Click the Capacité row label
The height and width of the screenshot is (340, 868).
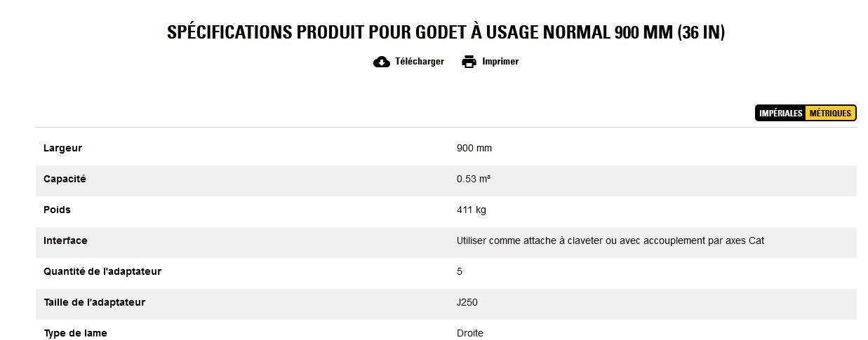[65, 179]
